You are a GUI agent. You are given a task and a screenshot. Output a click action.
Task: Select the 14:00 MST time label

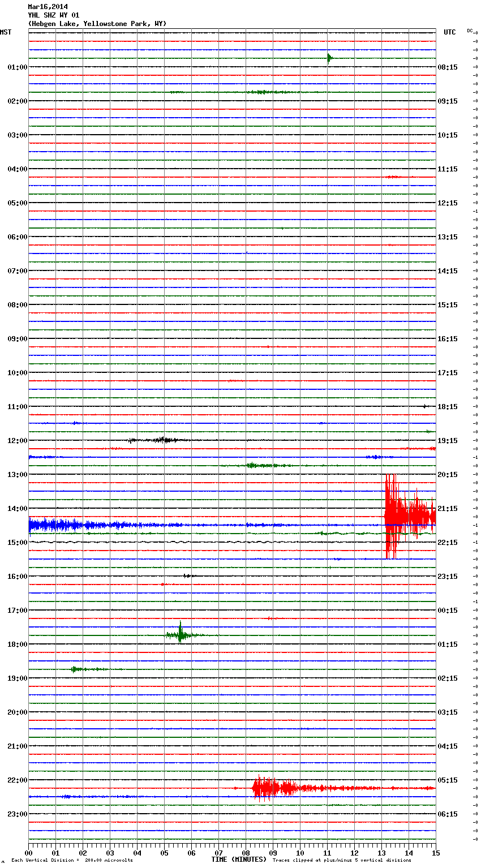(18, 509)
